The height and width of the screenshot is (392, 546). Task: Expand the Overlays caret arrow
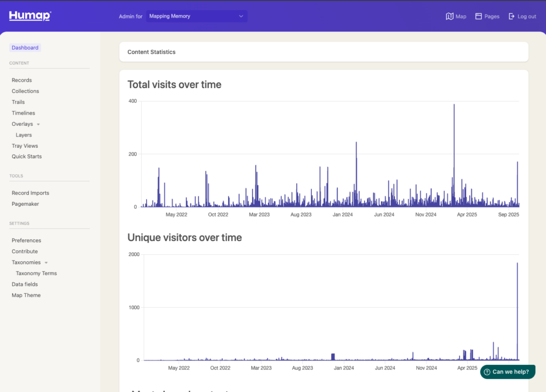pos(38,124)
